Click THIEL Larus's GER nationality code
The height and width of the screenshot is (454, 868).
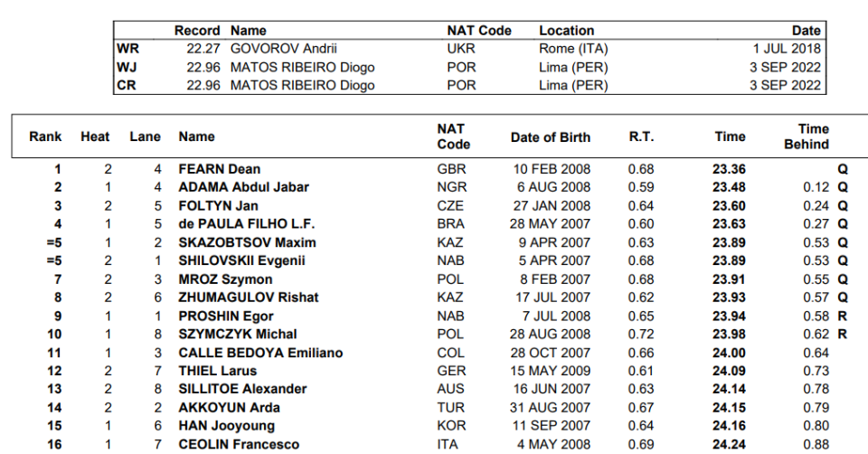(x=450, y=371)
